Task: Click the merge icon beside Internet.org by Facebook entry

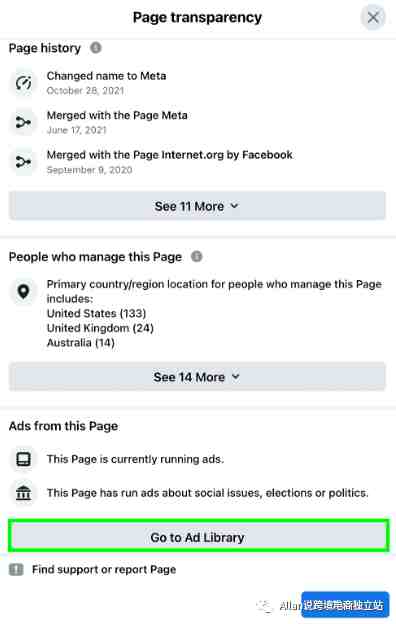Action: pos(23,162)
